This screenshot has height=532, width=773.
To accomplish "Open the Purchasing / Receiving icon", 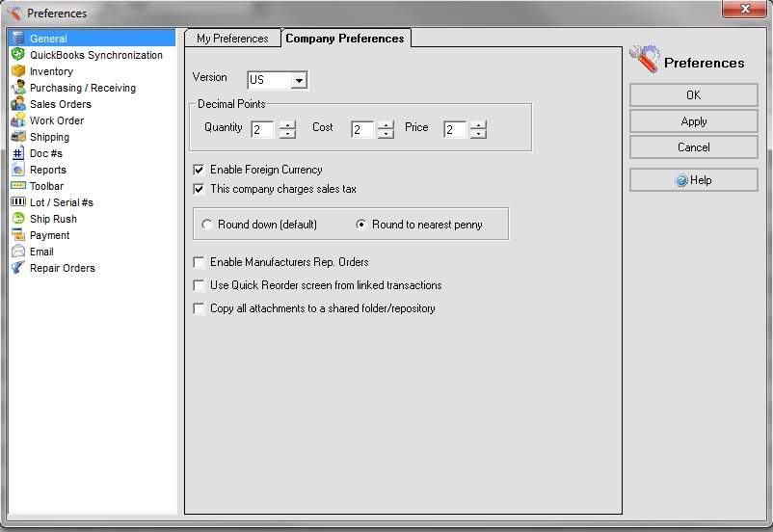I will (17, 88).
